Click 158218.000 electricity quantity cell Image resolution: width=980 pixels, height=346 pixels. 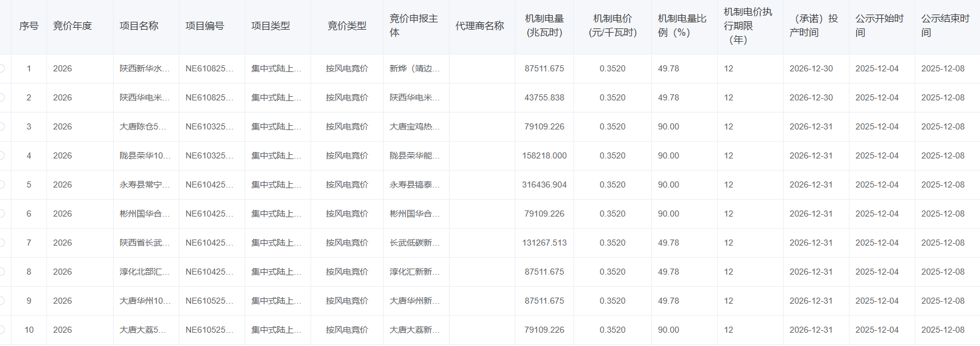point(544,155)
